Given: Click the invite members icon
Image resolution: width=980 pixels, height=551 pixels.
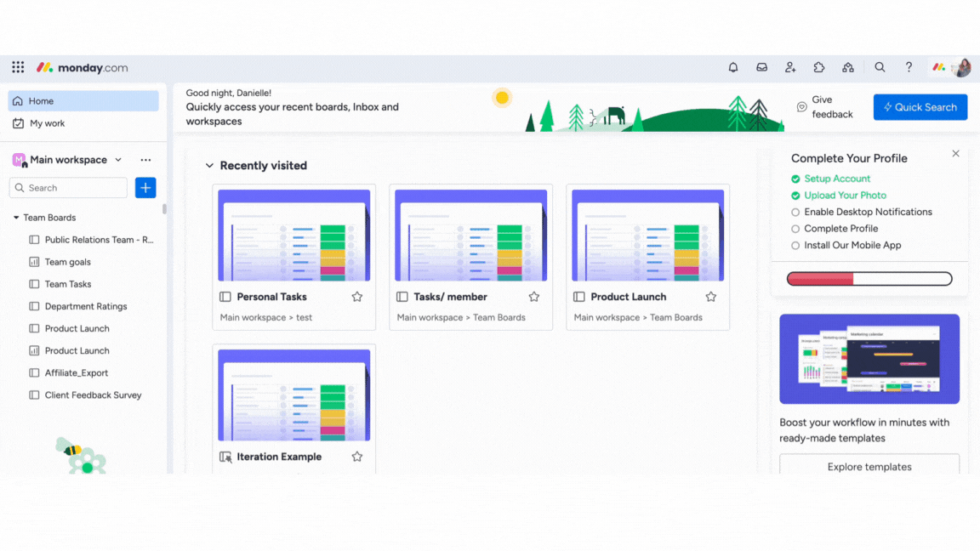Looking at the screenshot, I should click(x=790, y=68).
